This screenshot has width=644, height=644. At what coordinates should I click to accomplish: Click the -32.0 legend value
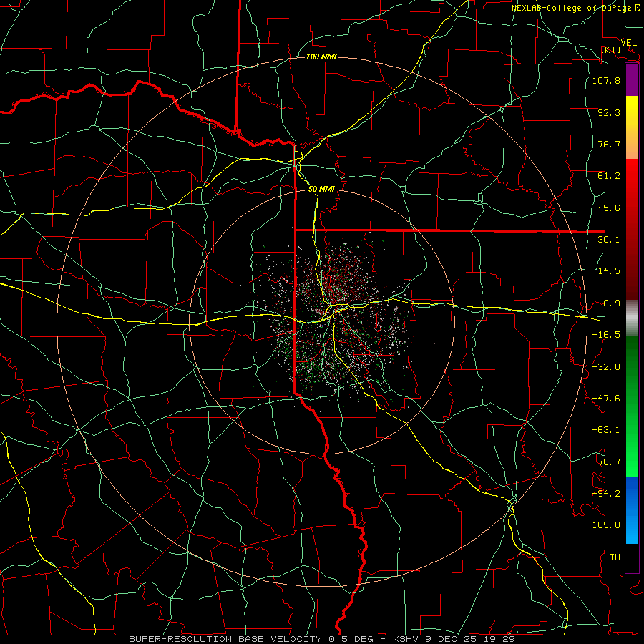point(606,367)
